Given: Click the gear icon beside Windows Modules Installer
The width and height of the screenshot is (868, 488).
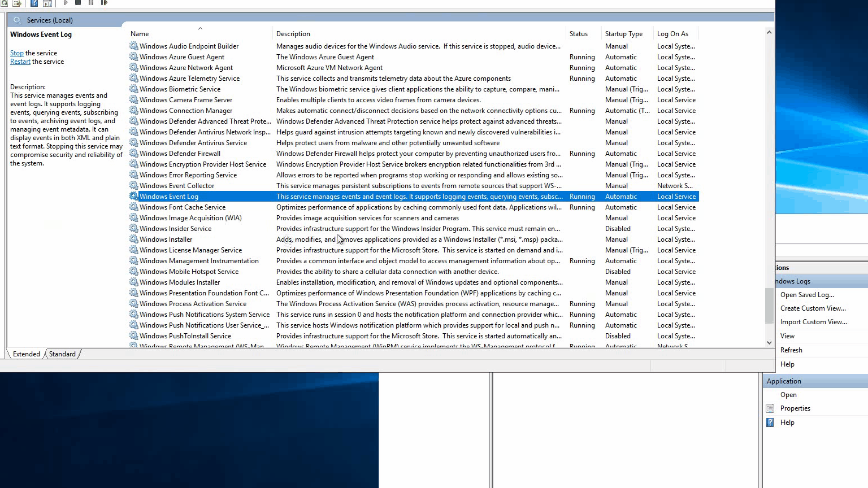Looking at the screenshot, I should point(134,282).
